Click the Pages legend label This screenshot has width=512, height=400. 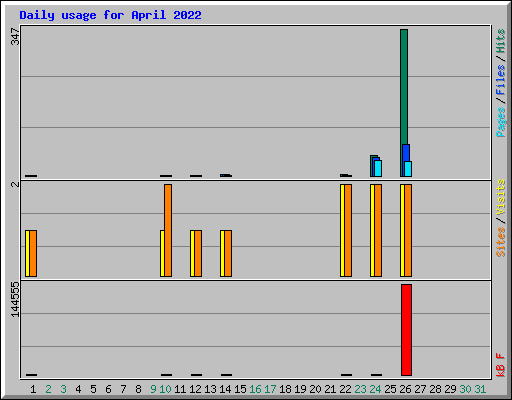point(501,122)
